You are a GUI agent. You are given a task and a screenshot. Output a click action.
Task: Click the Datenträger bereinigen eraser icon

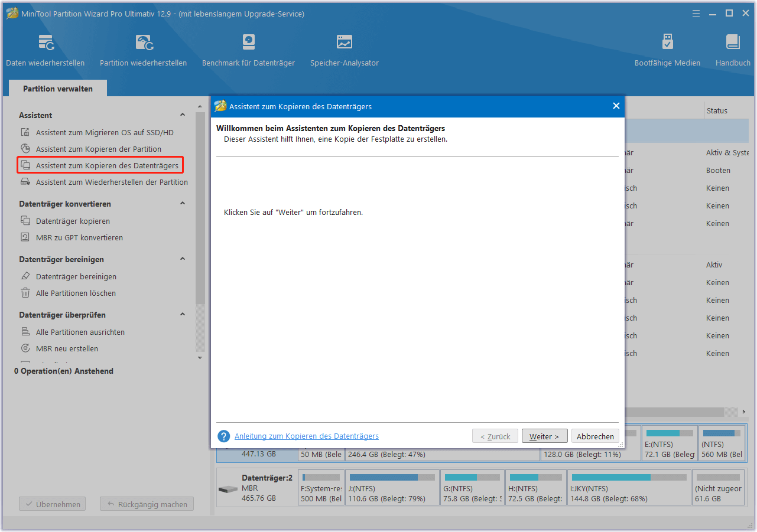tap(25, 276)
